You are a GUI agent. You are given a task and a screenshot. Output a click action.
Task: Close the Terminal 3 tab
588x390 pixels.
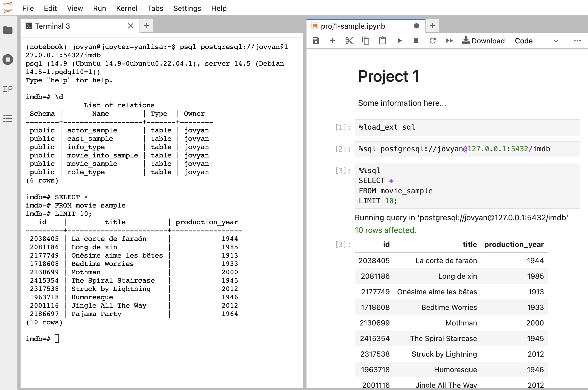(131, 26)
